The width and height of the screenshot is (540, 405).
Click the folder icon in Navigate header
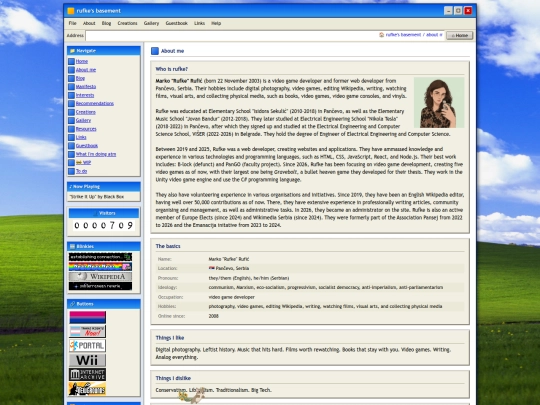[72, 51]
